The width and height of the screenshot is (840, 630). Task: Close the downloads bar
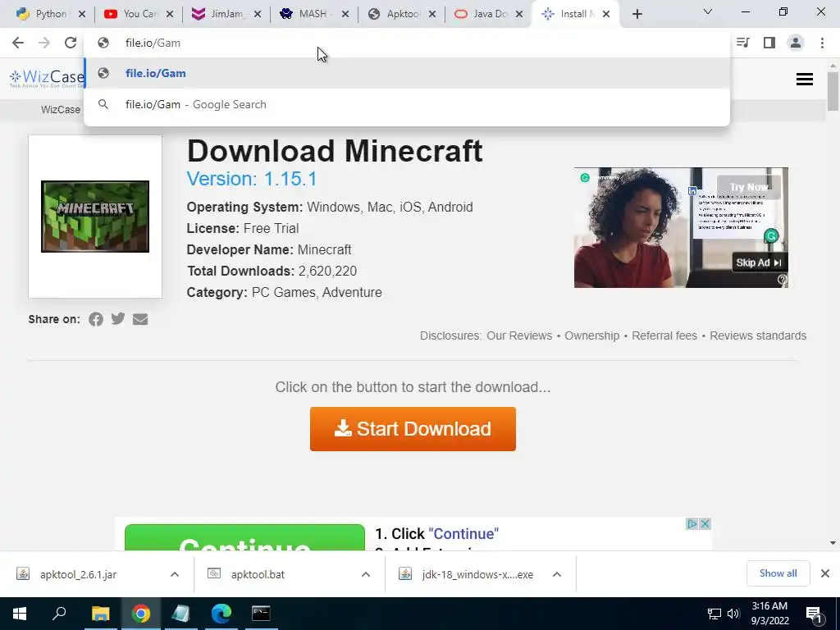click(825, 573)
